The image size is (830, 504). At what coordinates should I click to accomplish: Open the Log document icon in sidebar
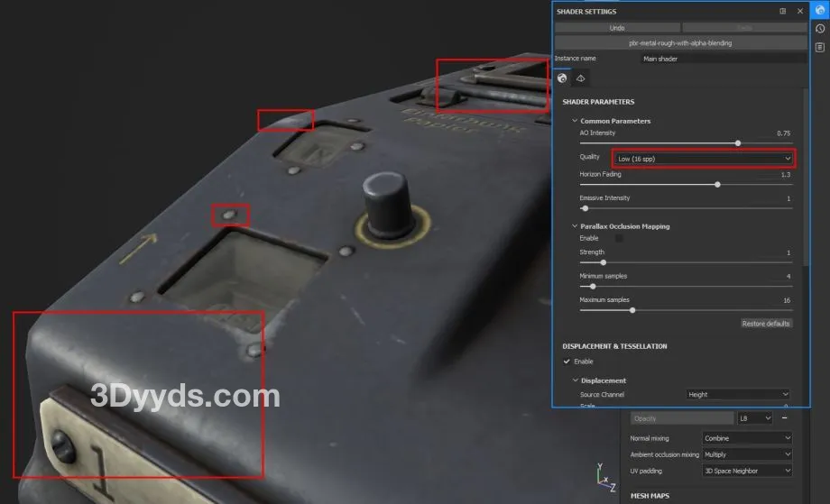pyautogui.click(x=819, y=47)
